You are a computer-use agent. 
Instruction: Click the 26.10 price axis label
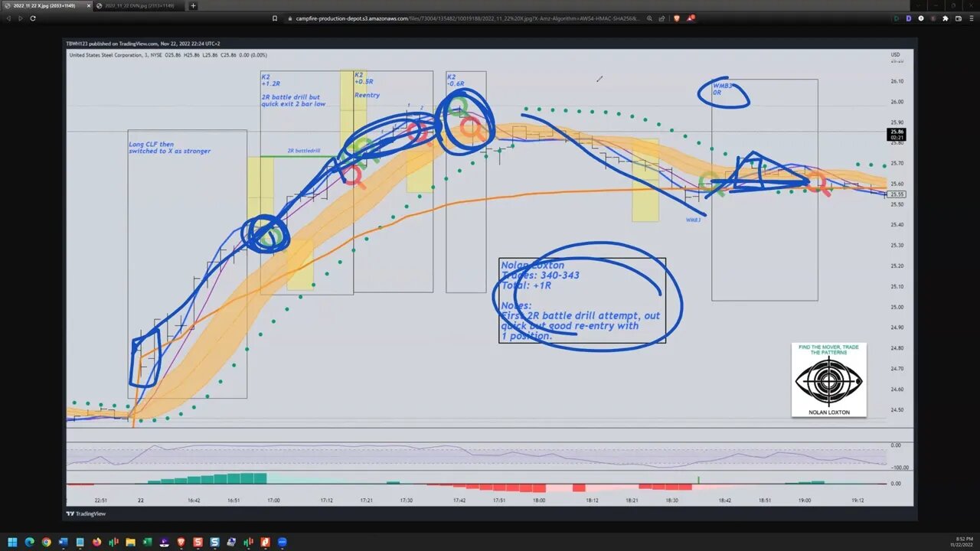click(x=897, y=81)
